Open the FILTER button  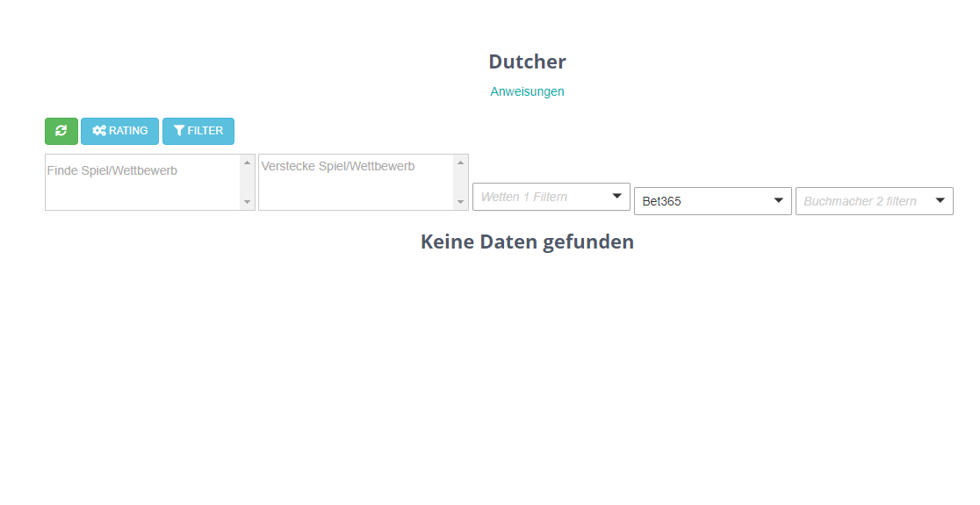point(198,131)
